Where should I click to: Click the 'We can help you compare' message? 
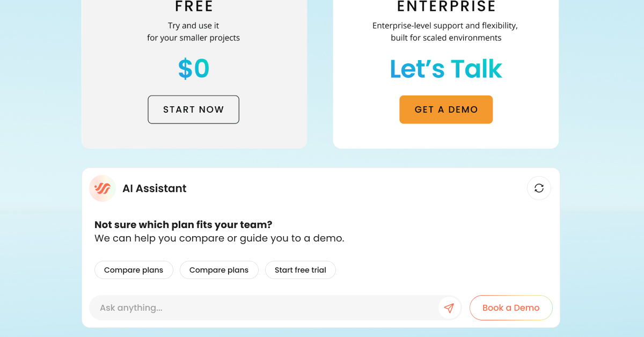(219, 238)
